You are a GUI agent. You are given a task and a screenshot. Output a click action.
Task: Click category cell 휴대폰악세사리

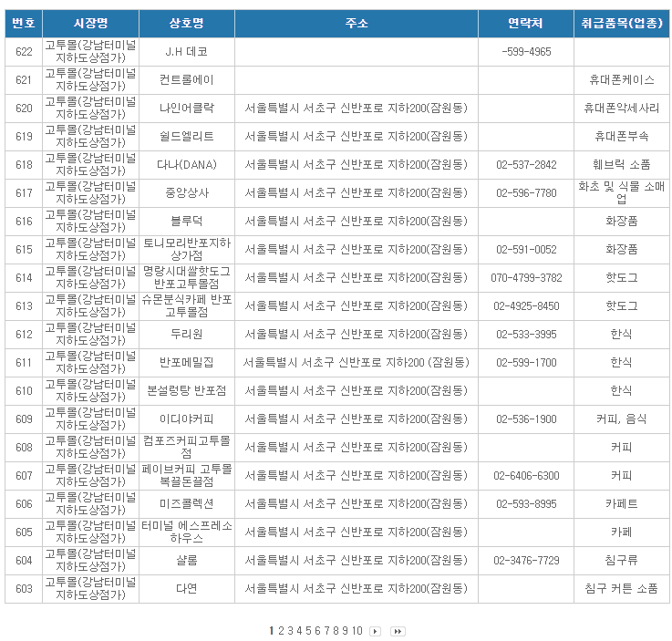tap(622, 109)
